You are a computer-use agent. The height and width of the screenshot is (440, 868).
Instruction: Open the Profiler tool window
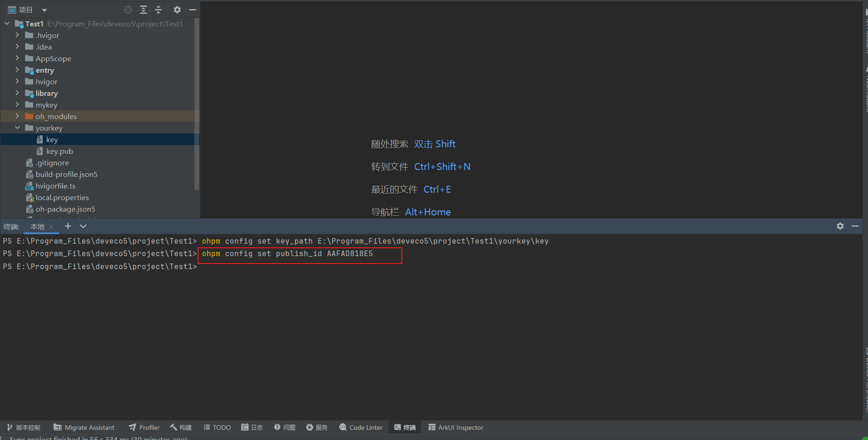pos(144,427)
